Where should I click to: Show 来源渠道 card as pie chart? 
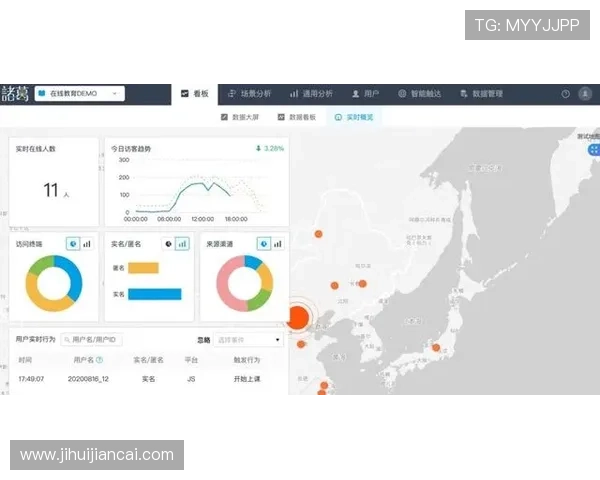point(264,243)
